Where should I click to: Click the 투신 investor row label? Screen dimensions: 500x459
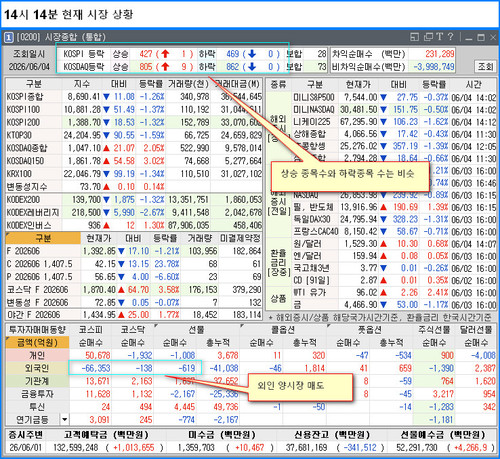point(37,407)
